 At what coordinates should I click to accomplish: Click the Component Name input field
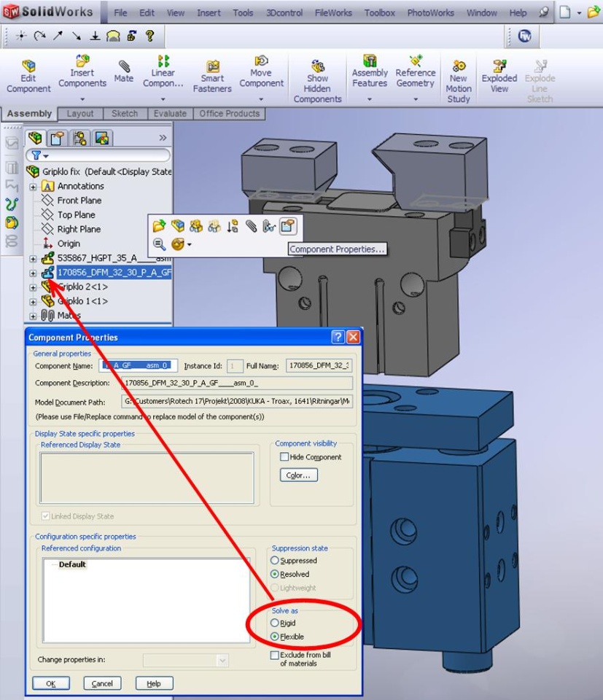138,365
